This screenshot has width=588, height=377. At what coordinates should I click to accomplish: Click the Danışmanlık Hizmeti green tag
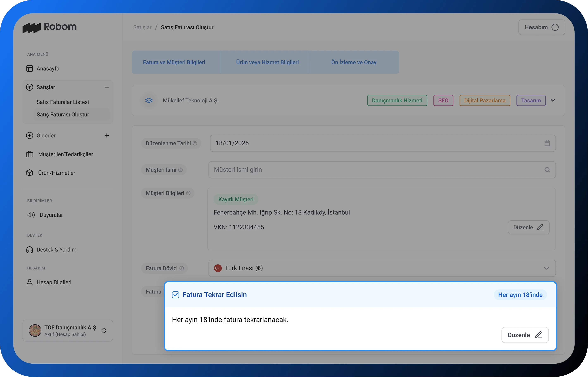click(397, 100)
